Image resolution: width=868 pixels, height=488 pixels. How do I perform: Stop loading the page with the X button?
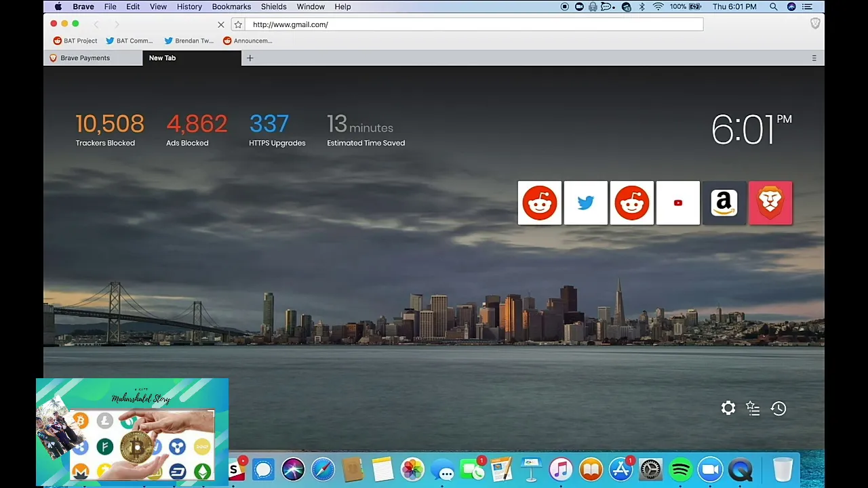pyautogui.click(x=220, y=24)
